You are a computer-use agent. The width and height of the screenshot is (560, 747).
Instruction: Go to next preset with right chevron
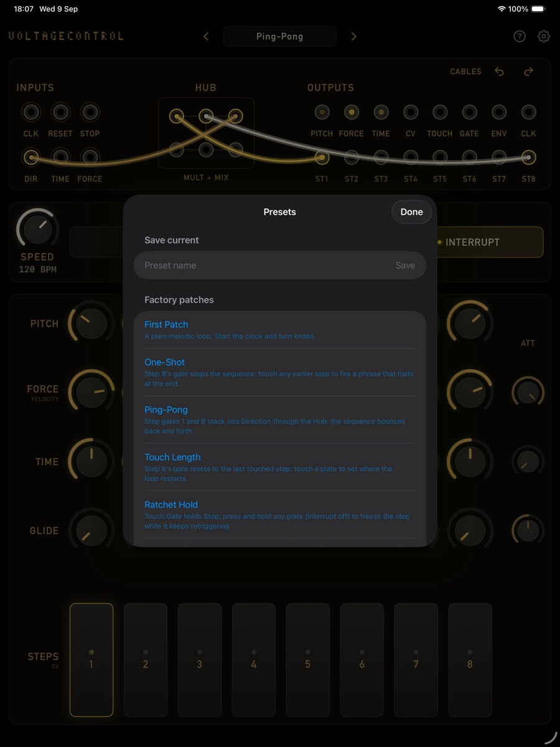coord(353,37)
